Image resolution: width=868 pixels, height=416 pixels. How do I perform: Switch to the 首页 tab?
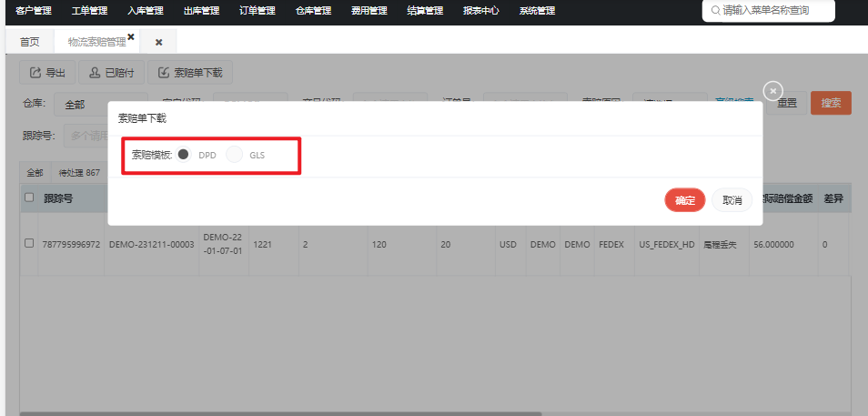30,42
